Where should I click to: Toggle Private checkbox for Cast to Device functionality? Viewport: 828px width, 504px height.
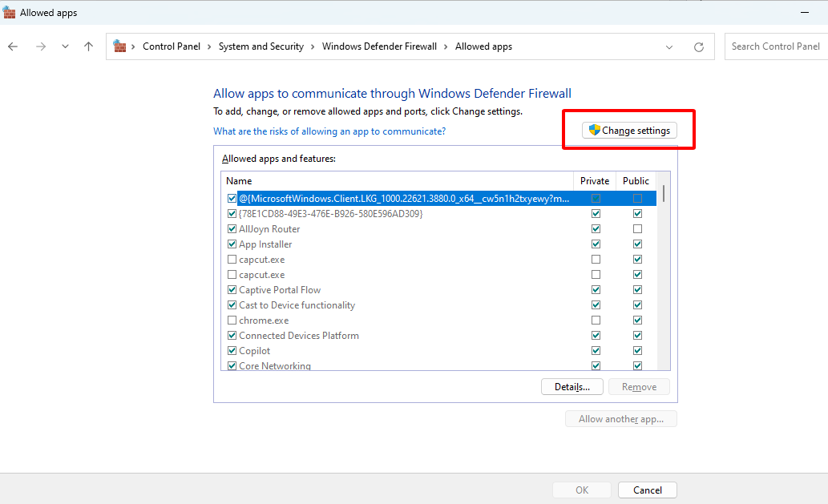(596, 305)
